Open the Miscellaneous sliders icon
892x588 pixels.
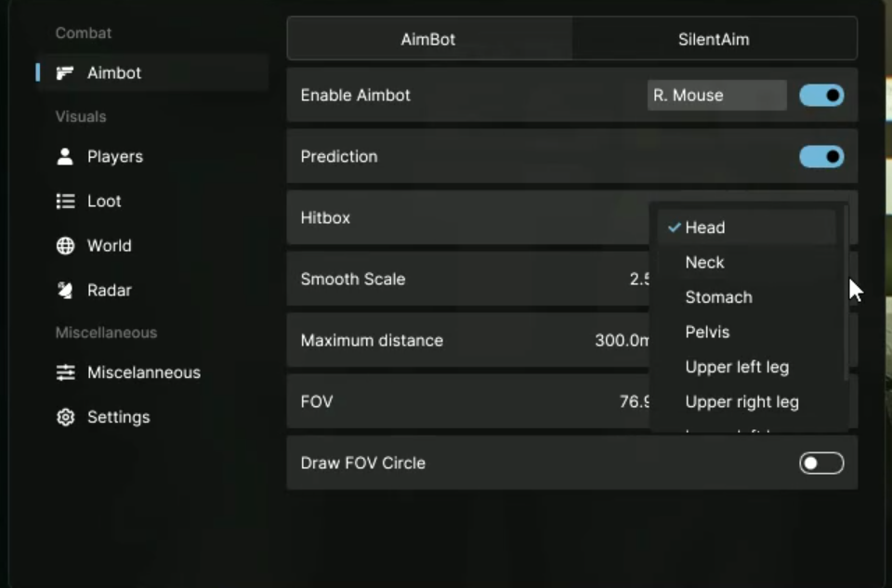(x=65, y=372)
